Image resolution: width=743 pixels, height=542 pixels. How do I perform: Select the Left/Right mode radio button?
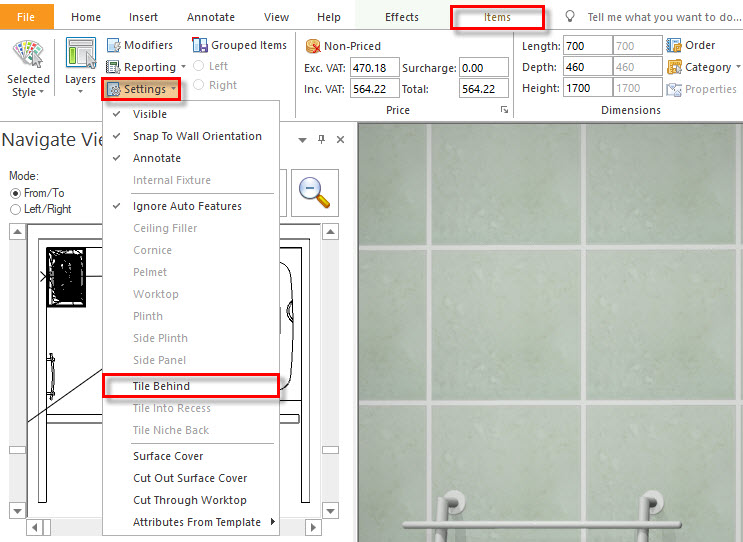[x=15, y=209]
